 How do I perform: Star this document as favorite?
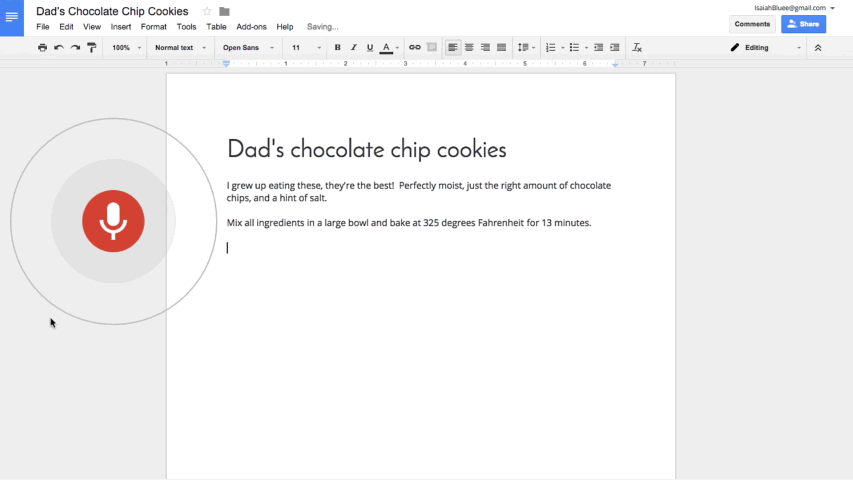click(207, 11)
